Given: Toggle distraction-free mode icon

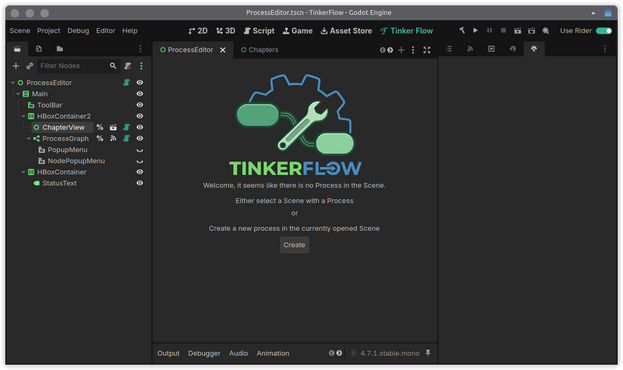Looking at the screenshot, I should pos(427,50).
